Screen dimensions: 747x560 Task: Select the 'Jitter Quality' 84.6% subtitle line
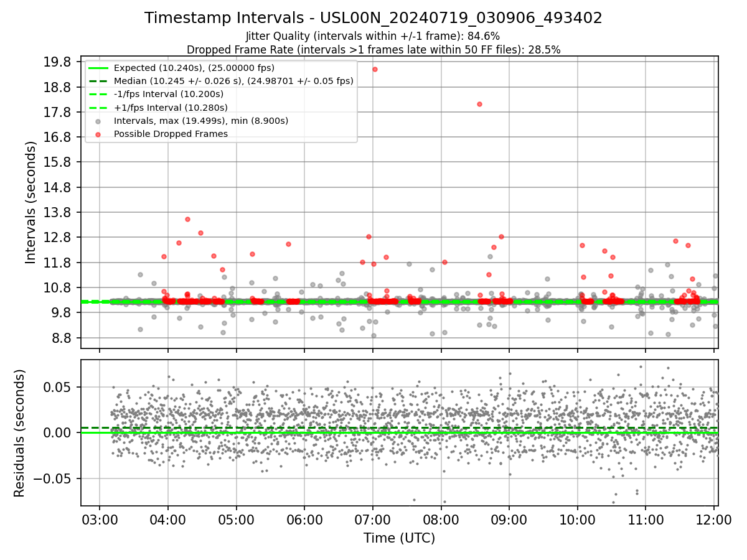[x=373, y=36]
